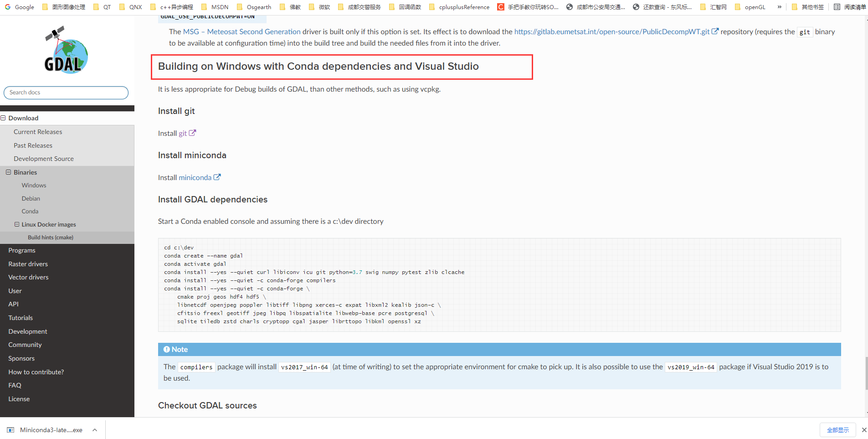Follow the git install link
This screenshot has width=868, height=439.
pos(183,133)
